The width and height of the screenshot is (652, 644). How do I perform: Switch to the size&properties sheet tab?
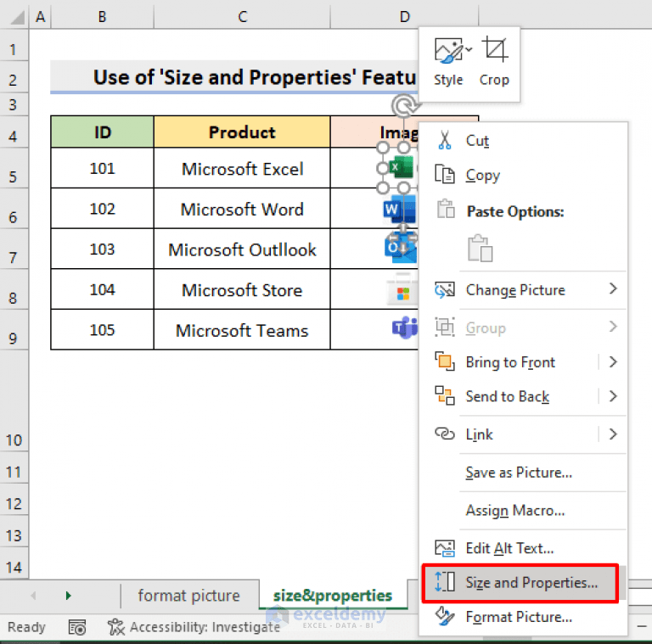pos(333,596)
